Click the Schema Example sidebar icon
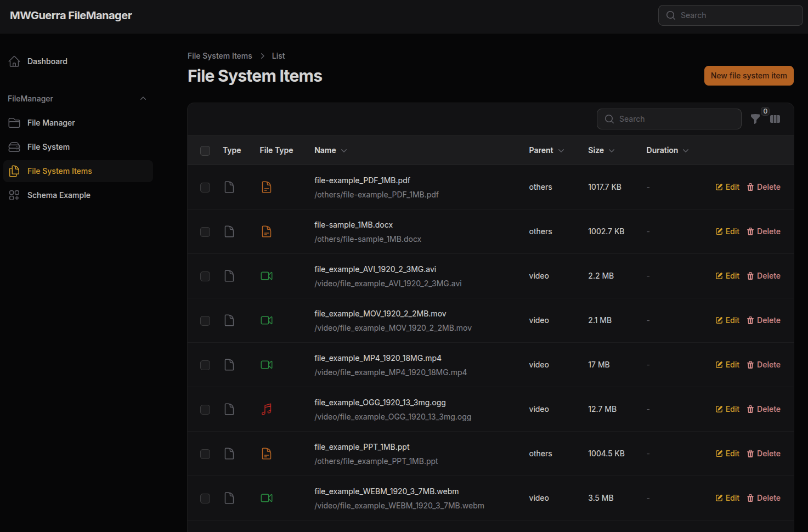 click(x=14, y=195)
